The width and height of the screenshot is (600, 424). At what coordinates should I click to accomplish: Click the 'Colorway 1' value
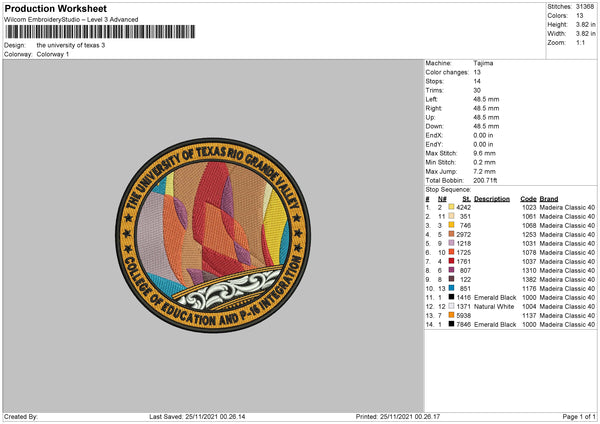tap(52, 54)
